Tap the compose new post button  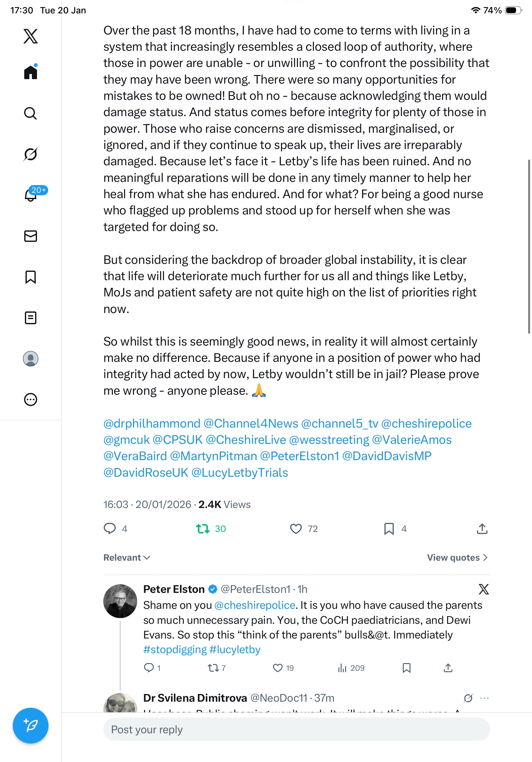pos(31,726)
